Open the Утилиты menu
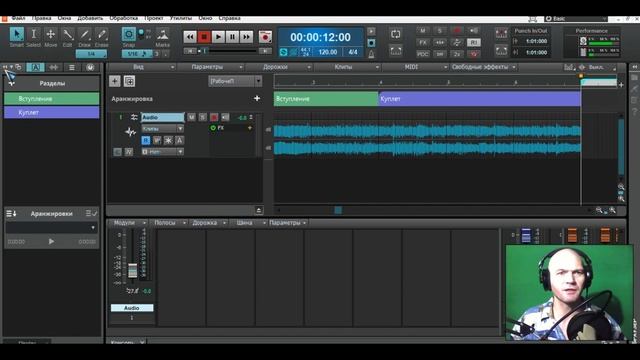 (x=181, y=18)
